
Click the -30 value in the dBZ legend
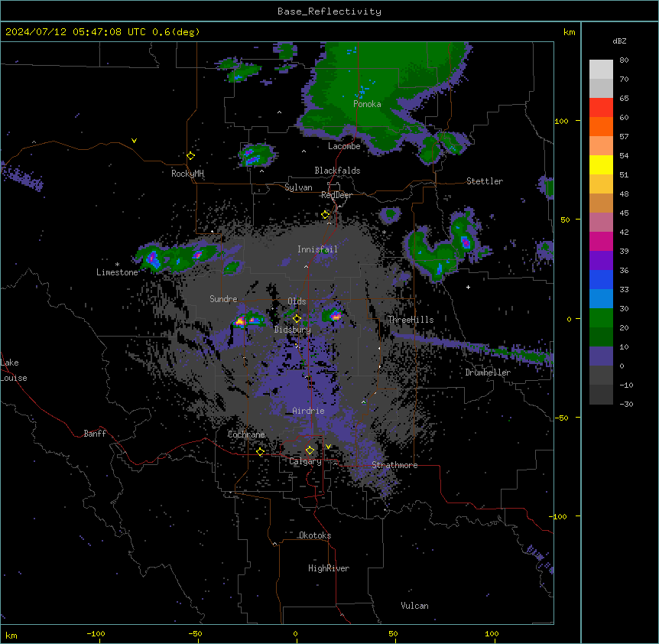click(x=626, y=404)
